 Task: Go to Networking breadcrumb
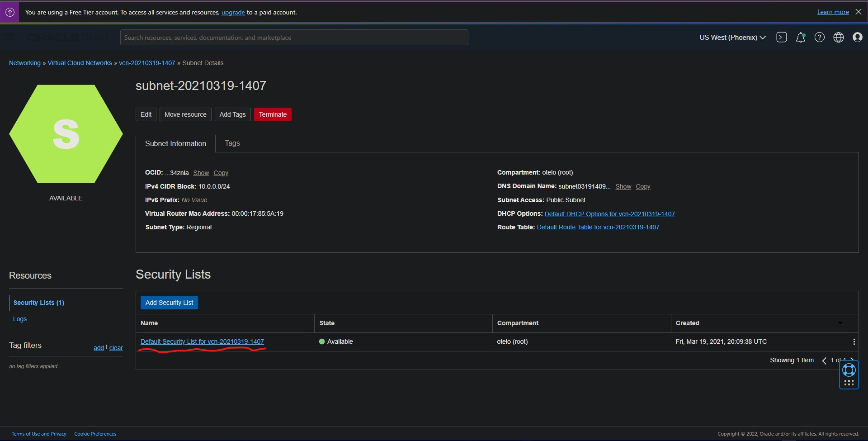pyautogui.click(x=25, y=63)
